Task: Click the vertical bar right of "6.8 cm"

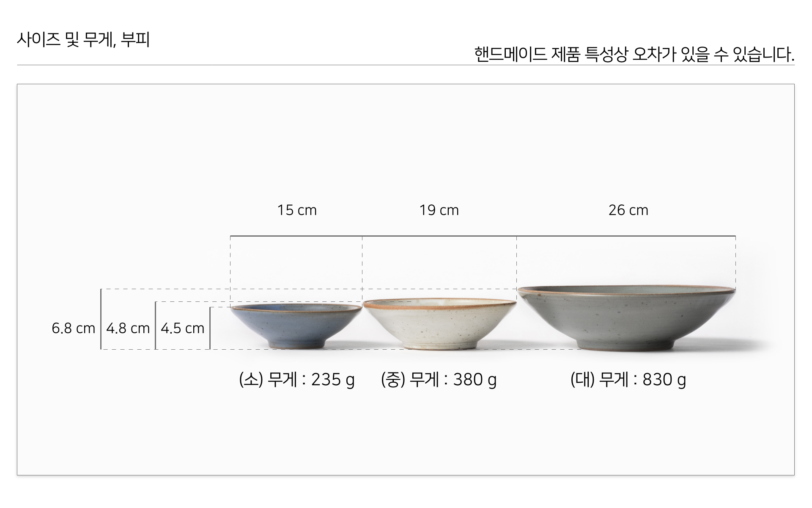Action: pos(101,319)
